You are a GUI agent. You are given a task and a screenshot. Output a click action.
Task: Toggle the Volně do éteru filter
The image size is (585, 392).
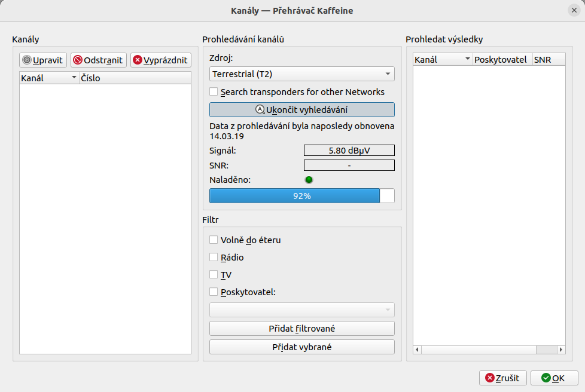(214, 240)
